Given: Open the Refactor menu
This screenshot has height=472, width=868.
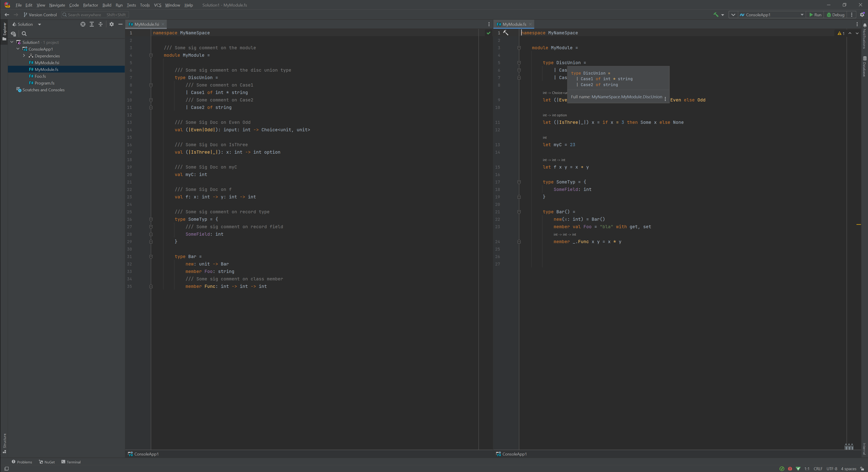Looking at the screenshot, I should [90, 5].
